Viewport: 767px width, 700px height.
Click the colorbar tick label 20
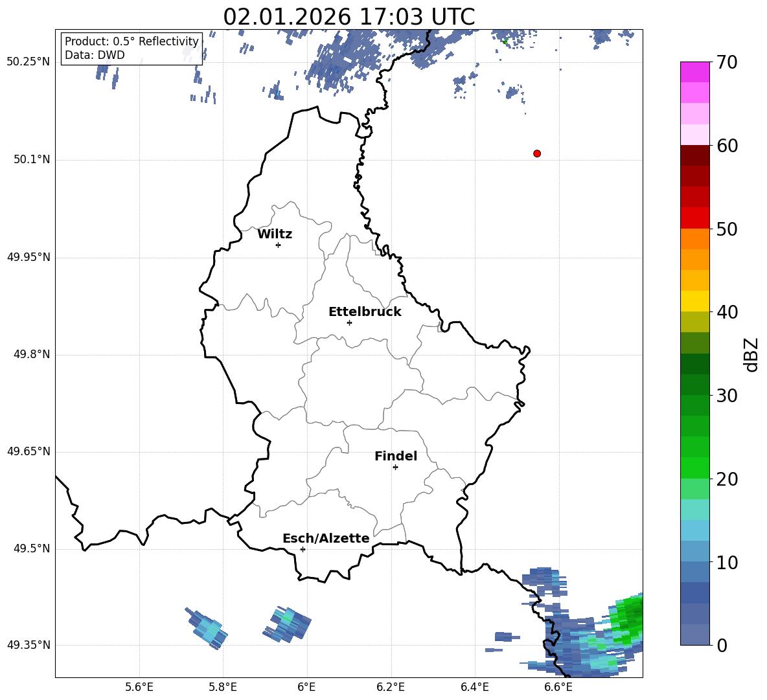click(727, 479)
